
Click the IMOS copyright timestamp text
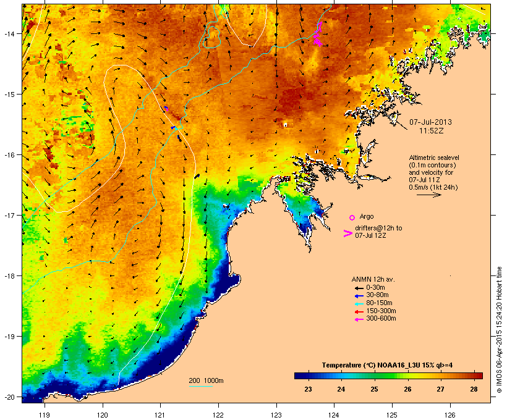pos(499,330)
